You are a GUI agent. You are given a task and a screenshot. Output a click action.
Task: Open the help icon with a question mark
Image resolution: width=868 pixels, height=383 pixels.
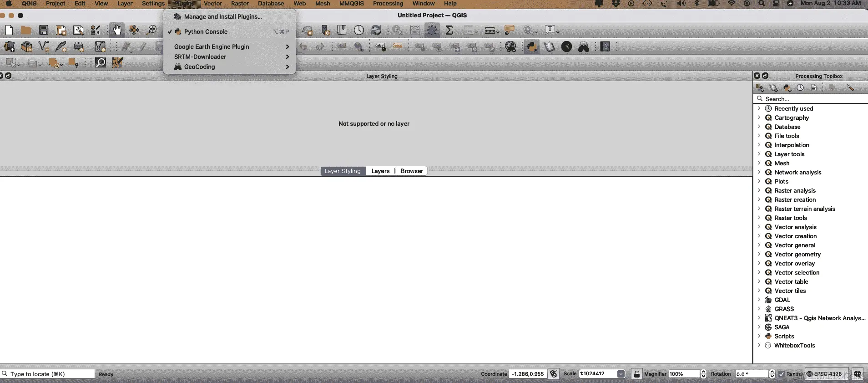point(605,46)
